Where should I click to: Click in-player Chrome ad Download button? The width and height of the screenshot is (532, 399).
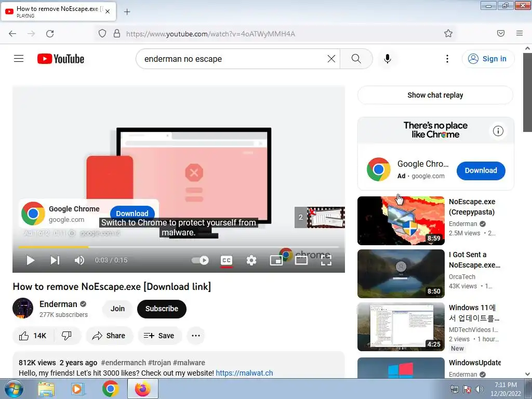pos(132,213)
